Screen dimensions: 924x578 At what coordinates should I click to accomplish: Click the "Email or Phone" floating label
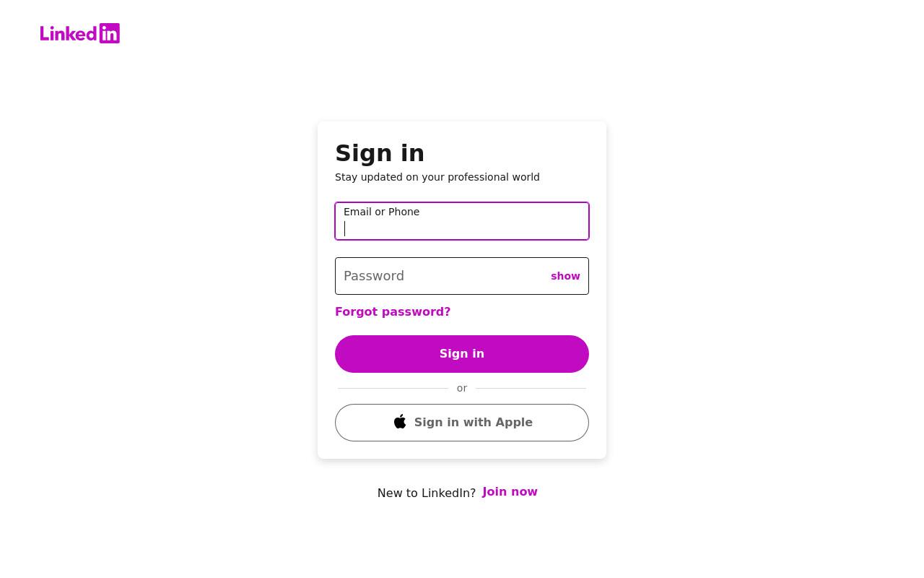[x=381, y=212]
